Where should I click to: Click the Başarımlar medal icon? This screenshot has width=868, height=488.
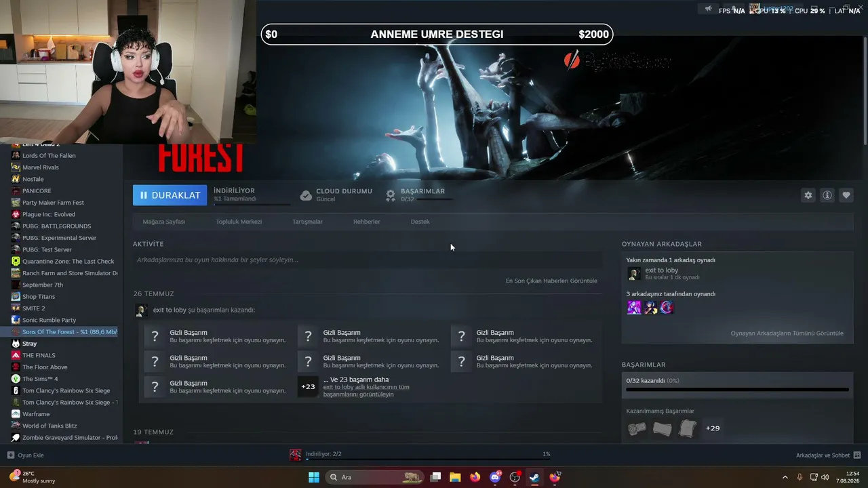pyautogui.click(x=391, y=195)
